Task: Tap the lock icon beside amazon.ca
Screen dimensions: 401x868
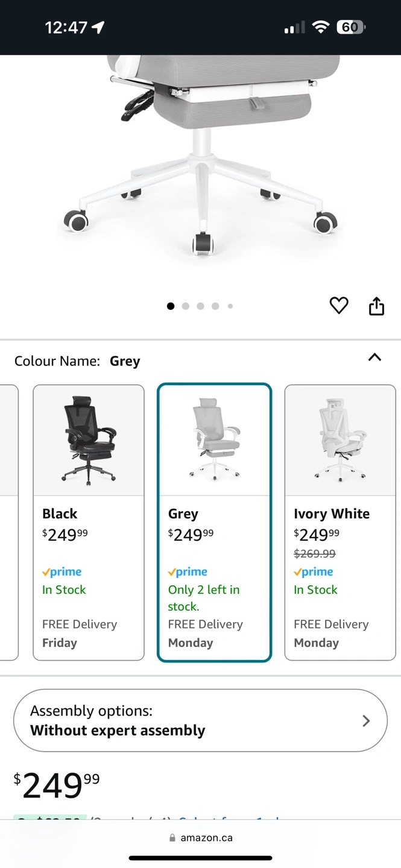Action: (x=172, y=838)
